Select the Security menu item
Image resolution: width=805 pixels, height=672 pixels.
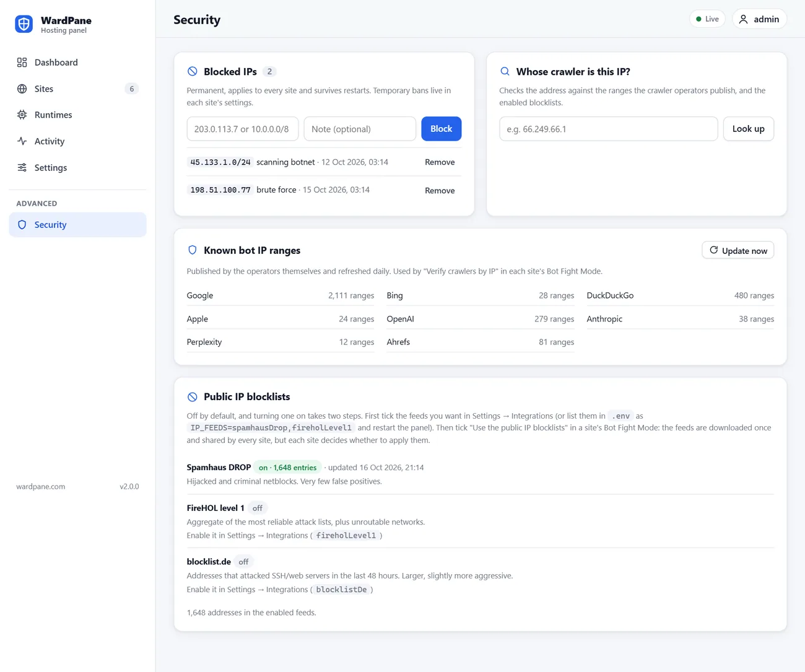click(x=77, y=225)
